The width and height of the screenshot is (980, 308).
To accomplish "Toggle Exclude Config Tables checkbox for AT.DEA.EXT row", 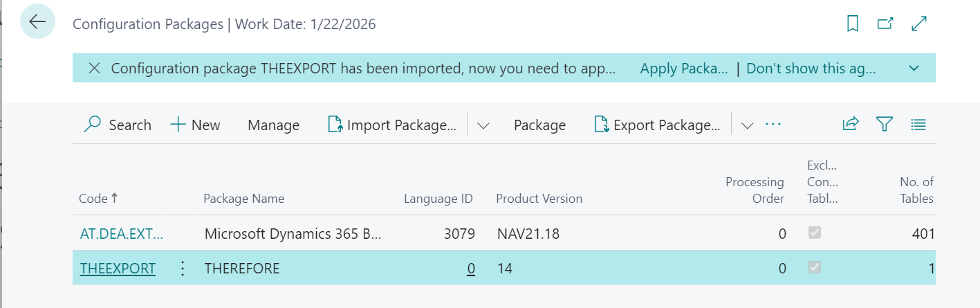I will pos(815,233).
